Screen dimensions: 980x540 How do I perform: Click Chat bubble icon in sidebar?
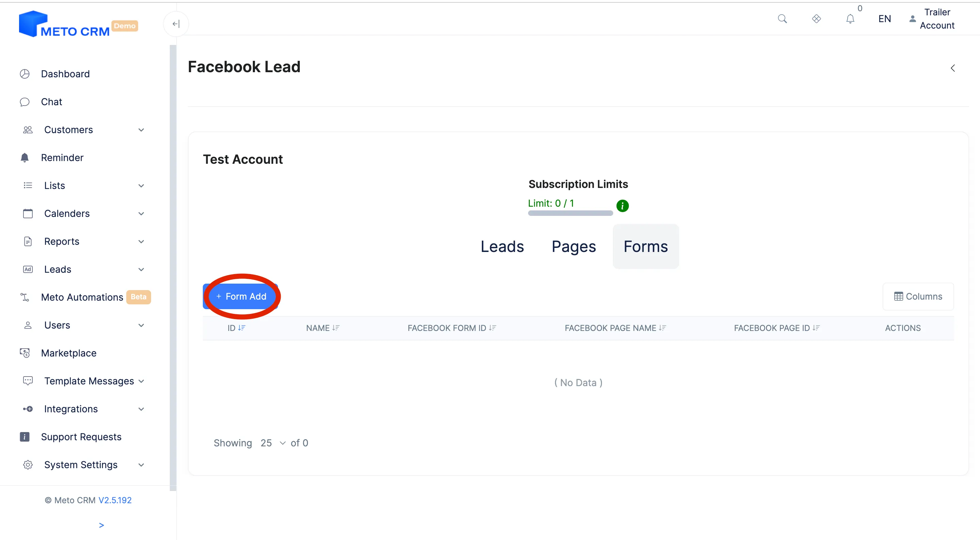(25, 102)
